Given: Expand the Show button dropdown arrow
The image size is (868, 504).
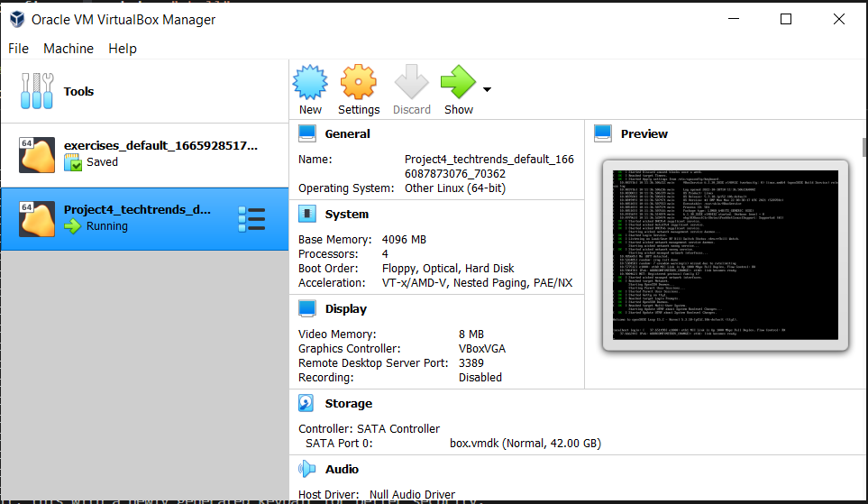Looking at the screenshot, I should [x=487, y=89].
